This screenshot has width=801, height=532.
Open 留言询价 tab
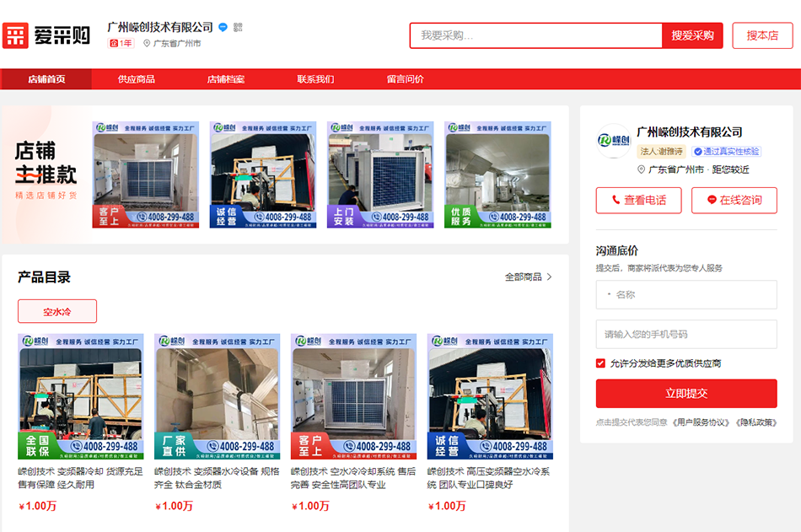point(405,79)
